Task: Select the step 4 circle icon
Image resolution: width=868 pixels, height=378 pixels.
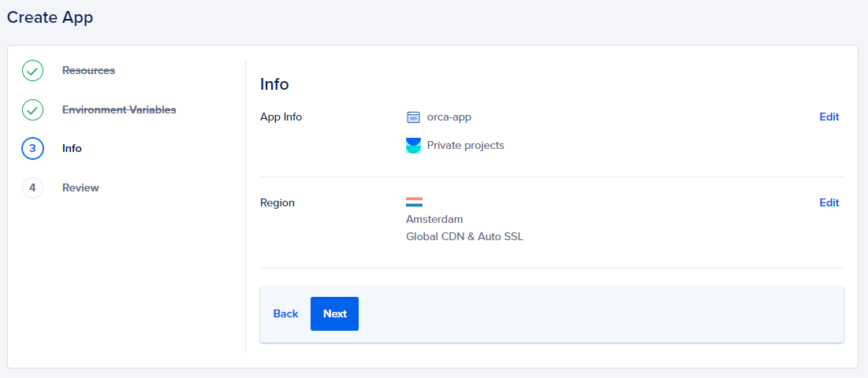Action: (32, 188)
